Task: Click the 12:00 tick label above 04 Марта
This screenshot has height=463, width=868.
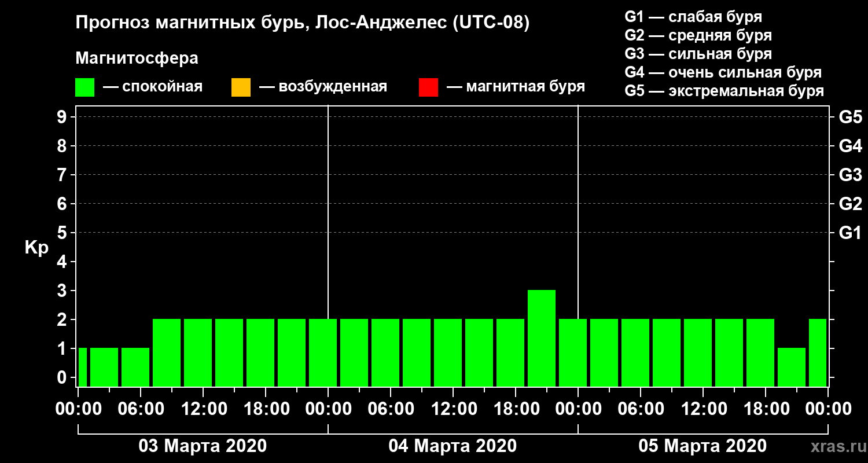Action: (x=453, y=409)
